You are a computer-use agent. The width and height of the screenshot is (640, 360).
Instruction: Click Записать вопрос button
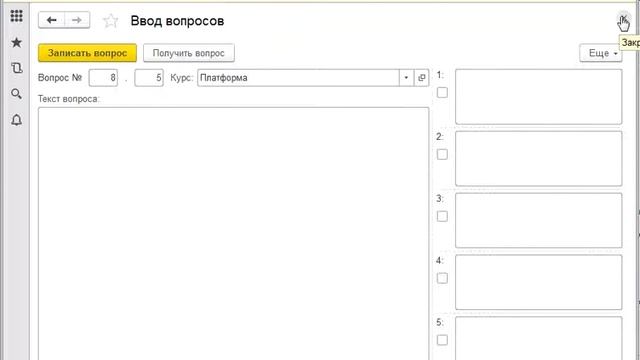click(87, 53)
